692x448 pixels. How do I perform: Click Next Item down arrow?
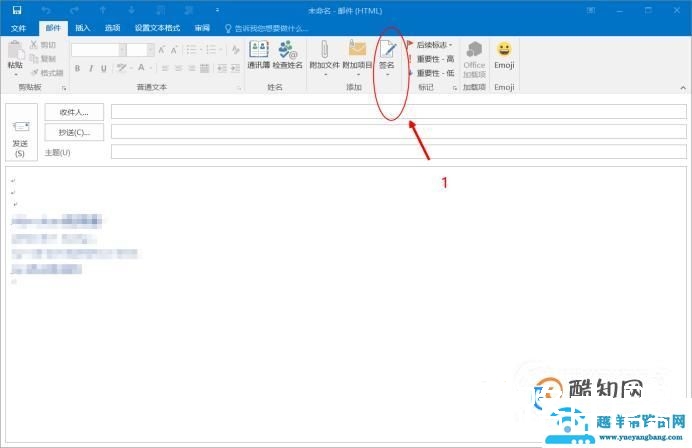click(x=132, y=10)
